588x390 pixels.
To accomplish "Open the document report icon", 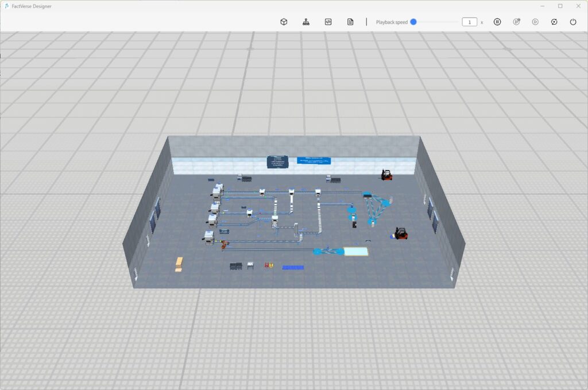I will tap(350, 22).
